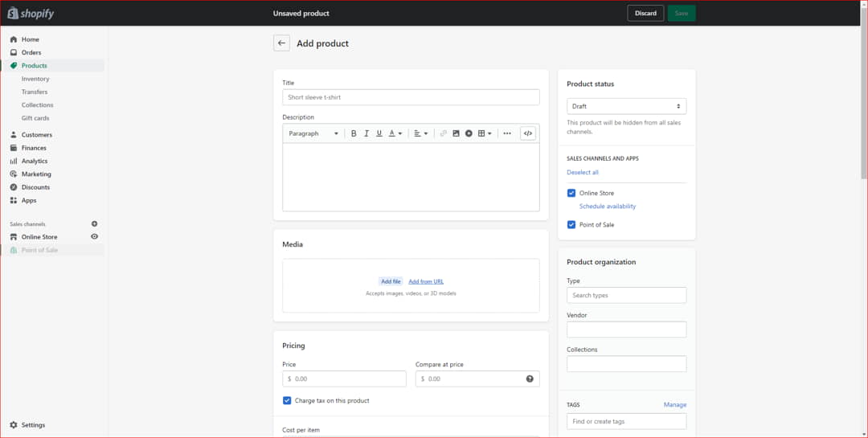The height and width of the screenshot is (438, 868).
Task: Click the Add from URL link
Action: pyautogui.click(x=426, y=281)
